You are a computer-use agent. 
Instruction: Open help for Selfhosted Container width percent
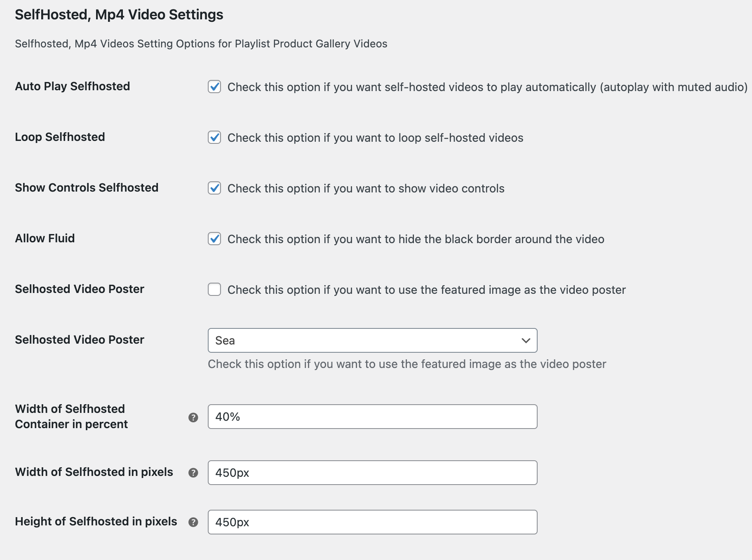[x=193, y=417]
